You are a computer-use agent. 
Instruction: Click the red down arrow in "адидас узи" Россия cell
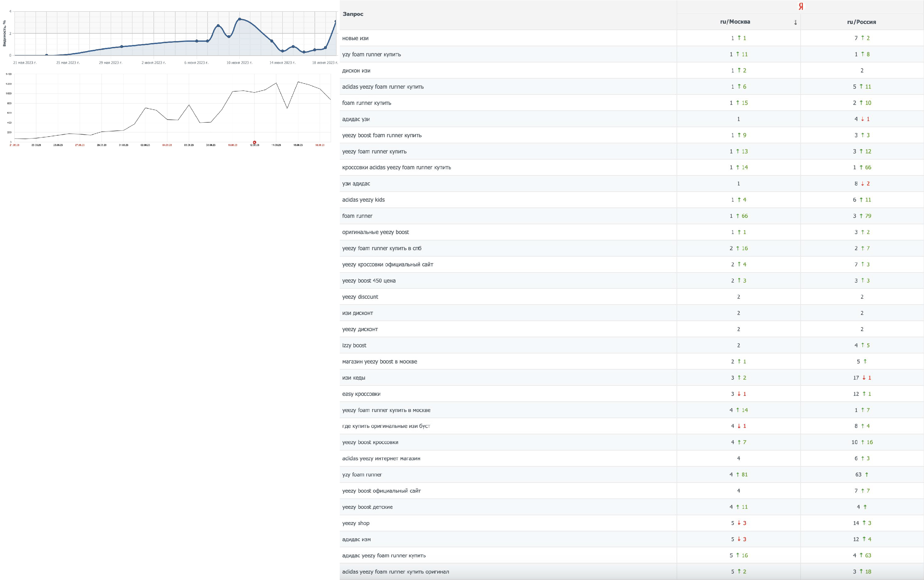[862, 119]
